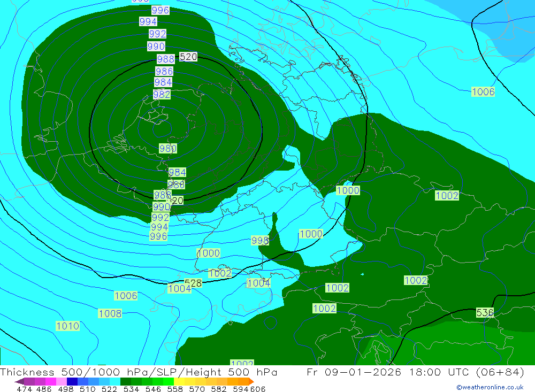Click the 1008 isobar label
Screen dimensions: 535x392
110,313
